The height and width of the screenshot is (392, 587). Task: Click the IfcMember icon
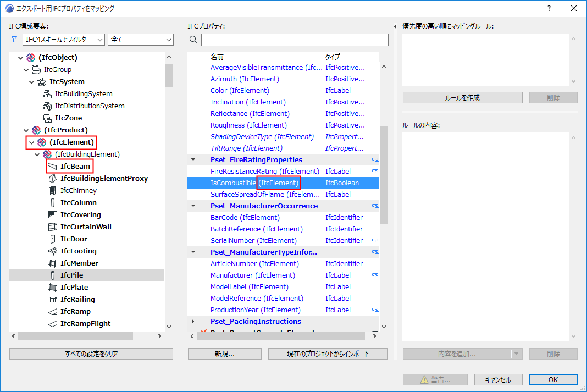pyautogui.click(x=53, y=263)
